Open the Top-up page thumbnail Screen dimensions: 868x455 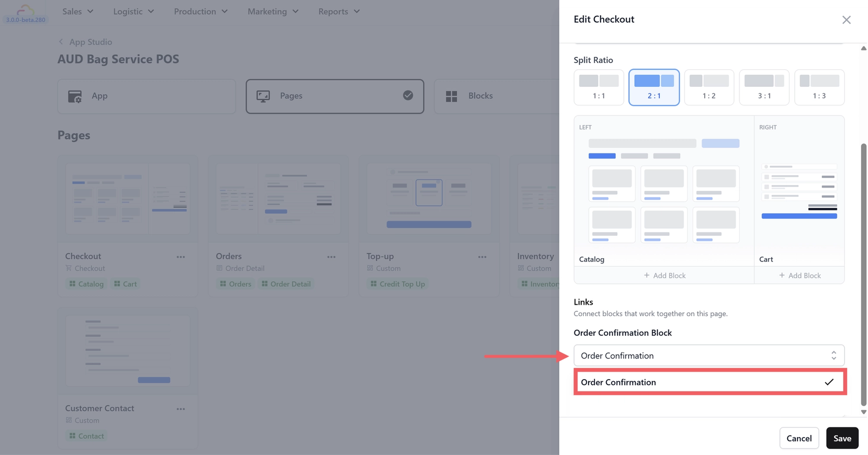(429, 199)
